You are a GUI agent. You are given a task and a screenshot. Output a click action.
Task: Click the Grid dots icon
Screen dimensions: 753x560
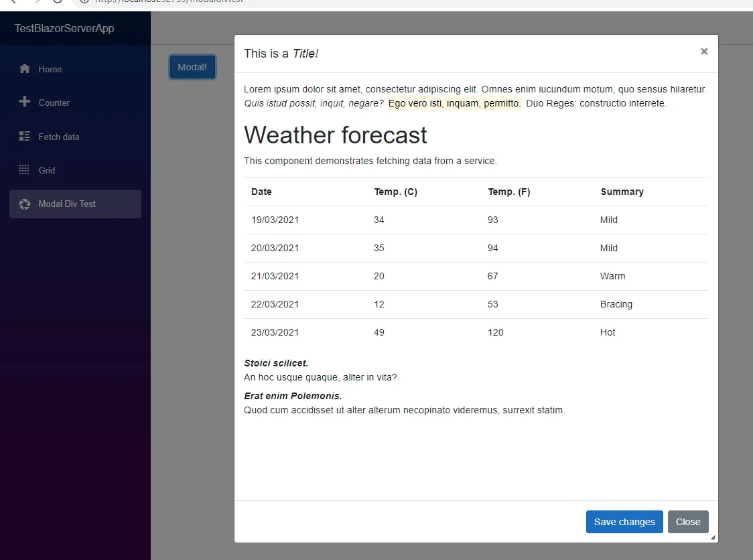24,169
